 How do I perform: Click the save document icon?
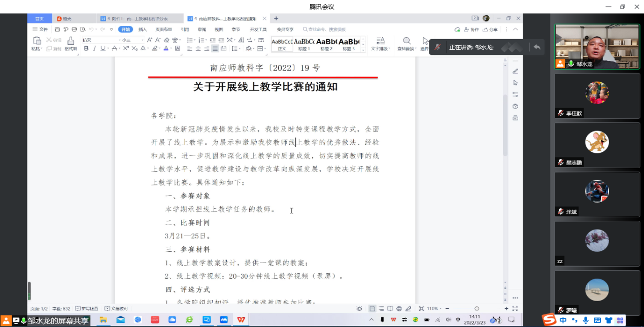pyautogui.click(x=57, y=29)
